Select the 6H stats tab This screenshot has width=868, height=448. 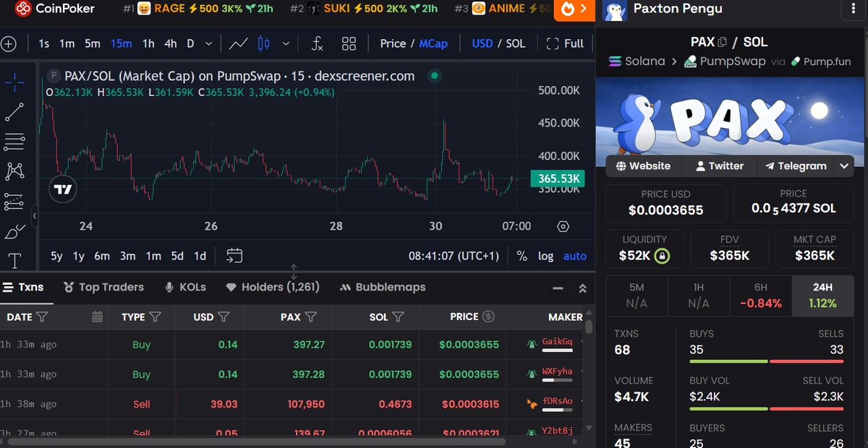click(760, 295)
